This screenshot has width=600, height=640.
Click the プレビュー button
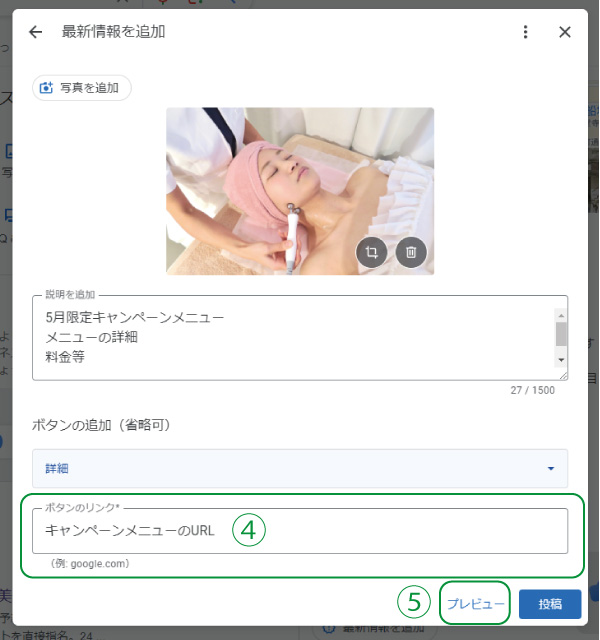point(476,604)
